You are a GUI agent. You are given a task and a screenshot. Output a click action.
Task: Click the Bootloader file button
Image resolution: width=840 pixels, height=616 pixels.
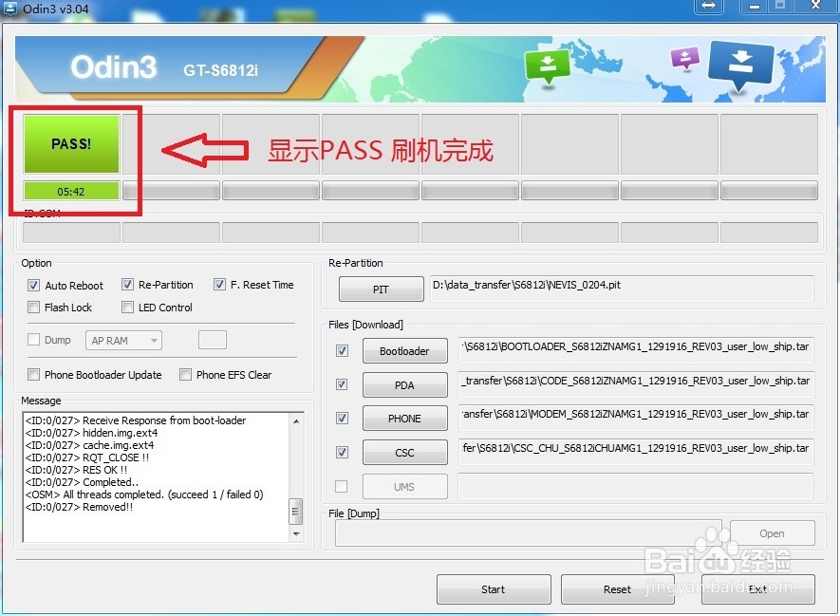[x=404, y=351]
